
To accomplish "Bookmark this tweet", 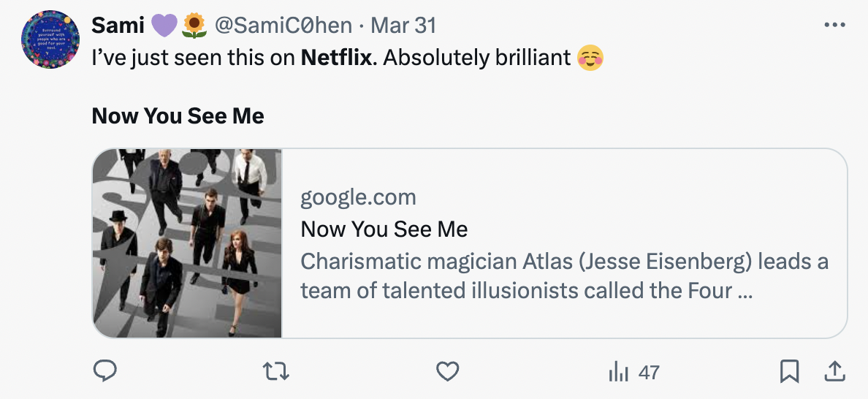I will point(788,372).
